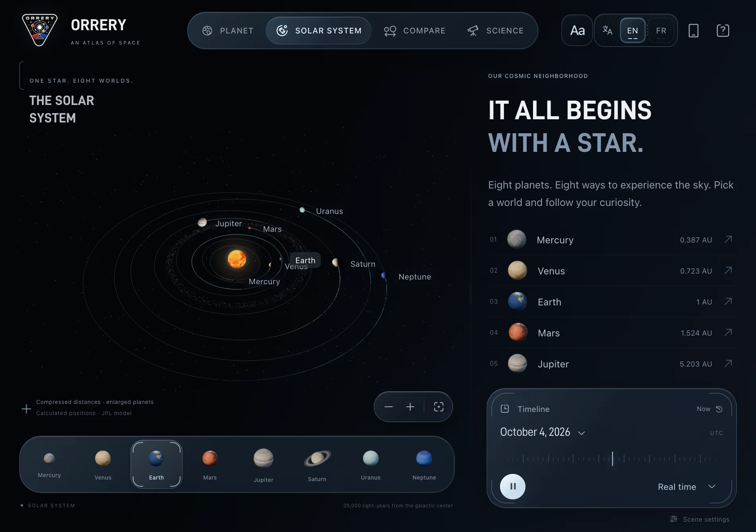Click the timeline scrubber ruler
Viewport: 756px width, 532px height.
[x=612, y=459]
